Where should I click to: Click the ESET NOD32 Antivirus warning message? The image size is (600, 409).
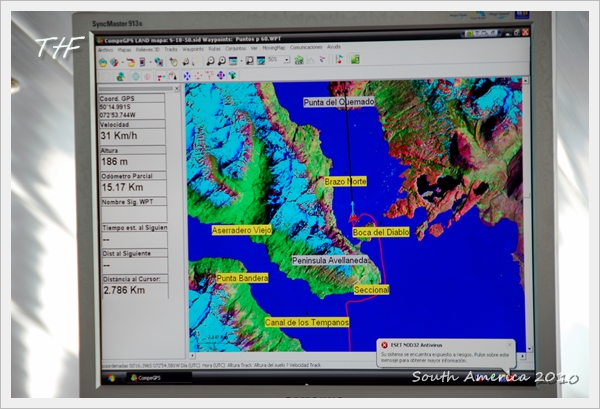446,354
